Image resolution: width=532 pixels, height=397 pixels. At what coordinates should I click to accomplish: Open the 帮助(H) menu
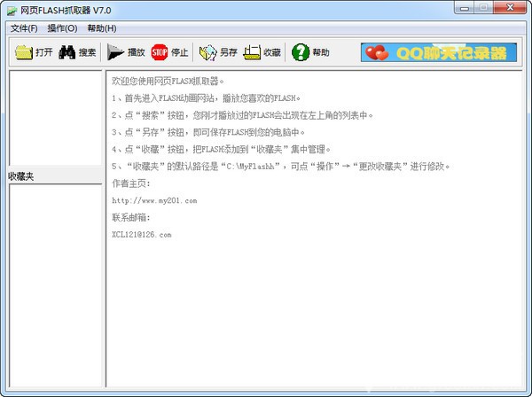click(x=102, y=28)
